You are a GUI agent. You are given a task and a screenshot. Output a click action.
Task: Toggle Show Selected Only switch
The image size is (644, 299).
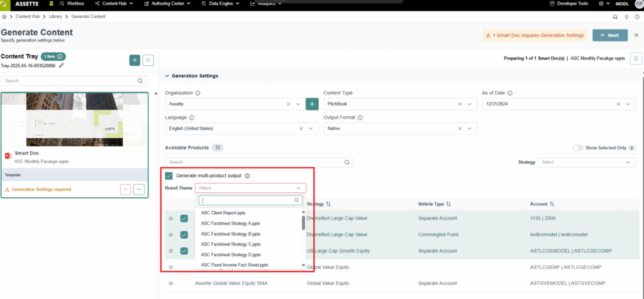[577, 148]
